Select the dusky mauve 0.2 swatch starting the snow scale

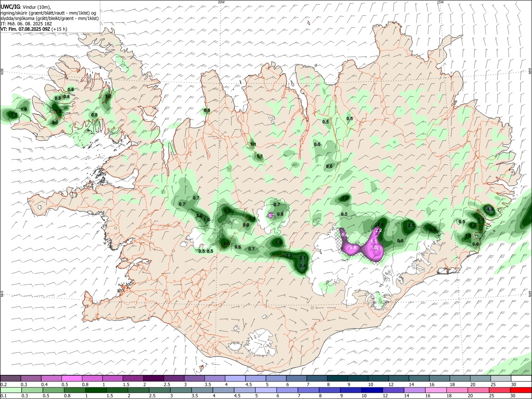click(x=10, y=378)
